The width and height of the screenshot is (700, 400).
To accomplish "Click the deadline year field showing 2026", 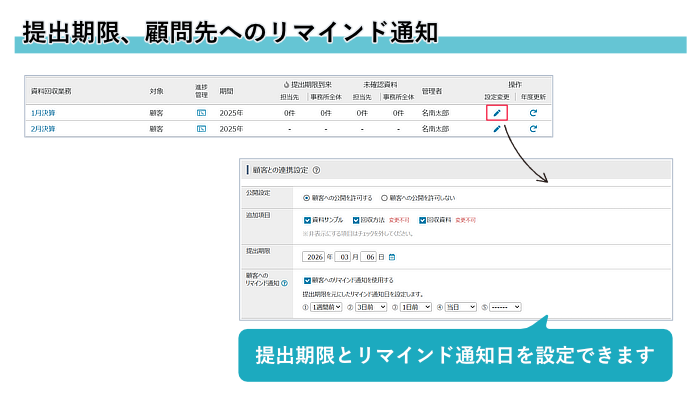I will pos(316,257).
